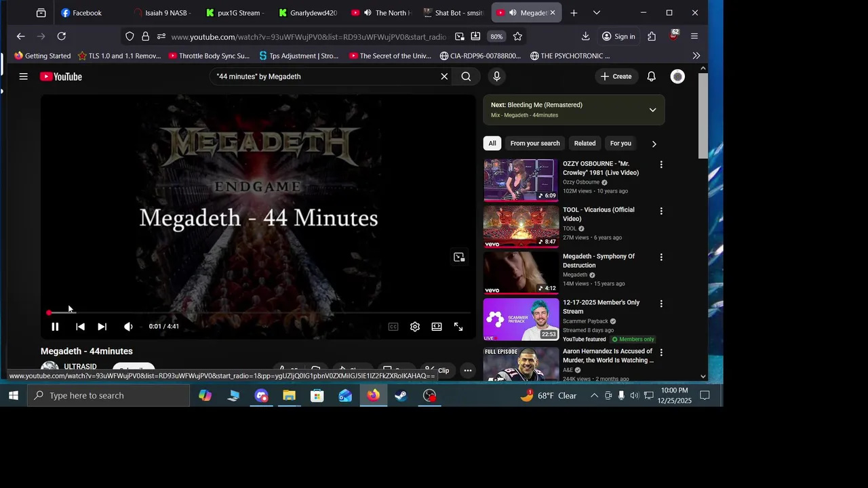Enter fullscreen on the video player

click(x=458, y=327)
